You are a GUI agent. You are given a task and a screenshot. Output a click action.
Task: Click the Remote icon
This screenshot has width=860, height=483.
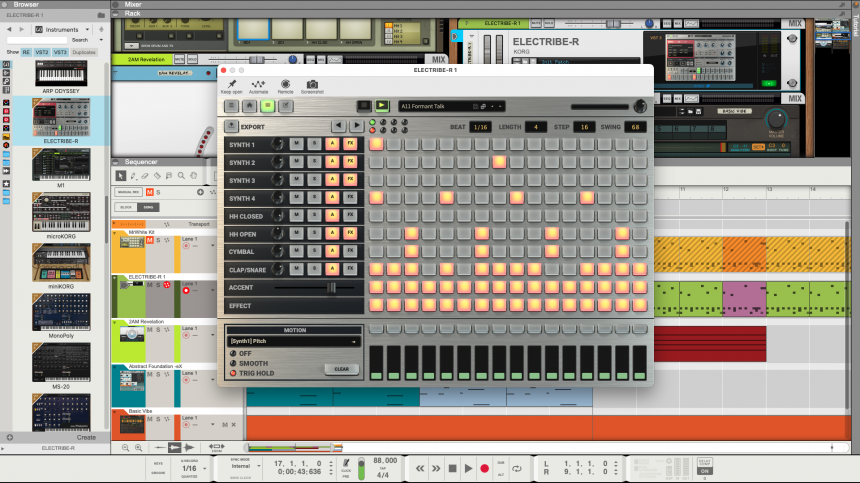point(285,85)
